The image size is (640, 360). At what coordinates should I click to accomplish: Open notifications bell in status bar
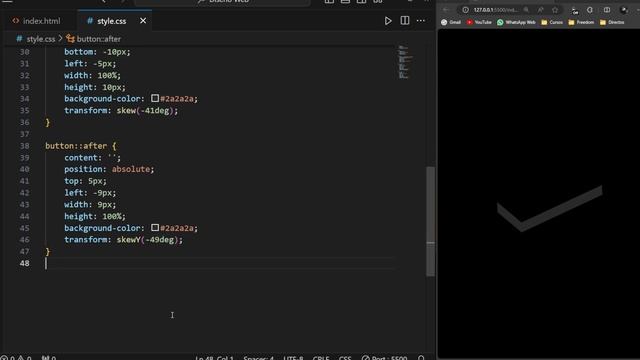point(421,358)
